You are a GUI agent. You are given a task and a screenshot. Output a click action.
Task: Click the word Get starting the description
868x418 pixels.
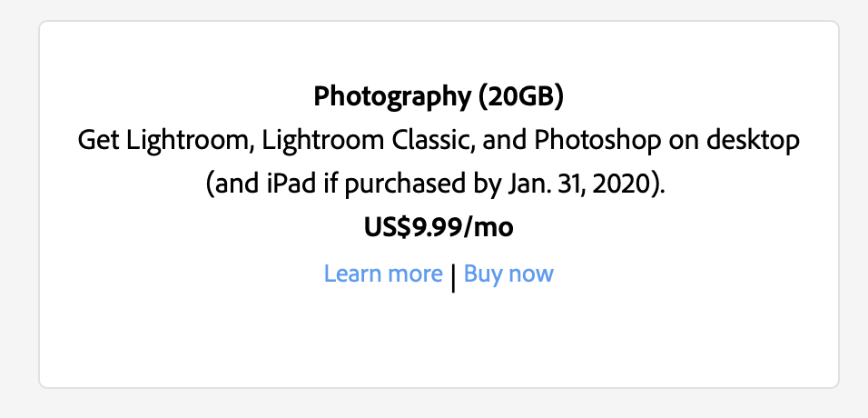pos(96,141)
